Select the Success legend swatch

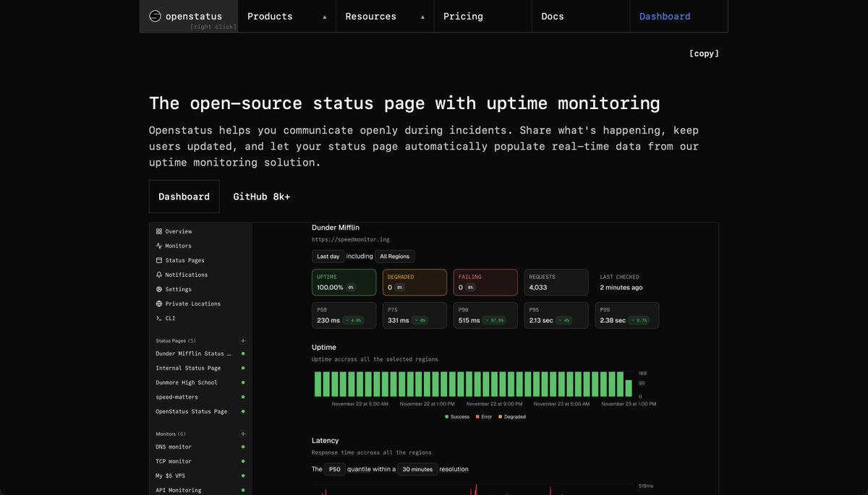click(447, 417)
